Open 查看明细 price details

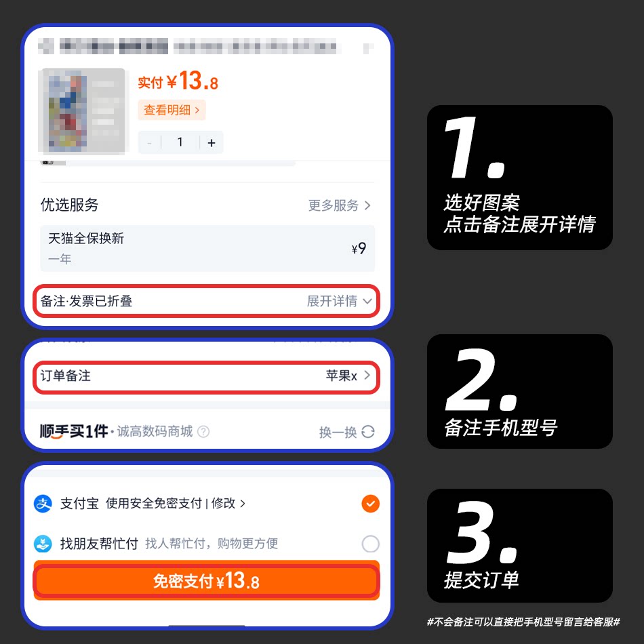pyautogui.click(x=172, y=110)
